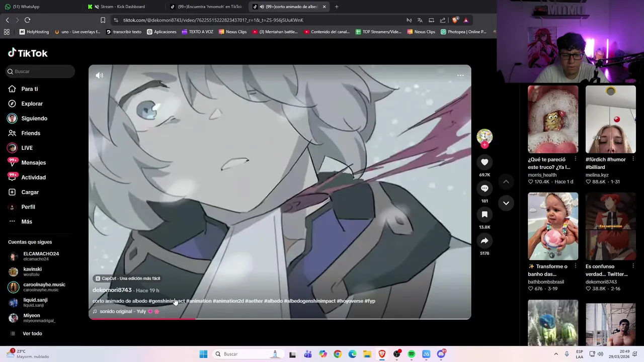Go to the next video with the down chevron
This screenshot has height=362, width=644.
pos(506,203)
